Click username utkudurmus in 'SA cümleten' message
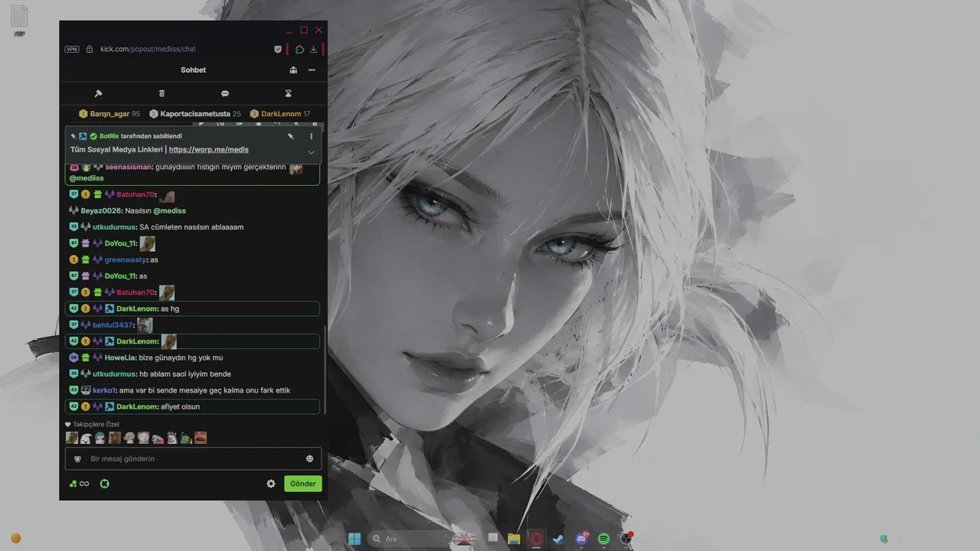Viewport: 980px width, 551px height. 114,227
